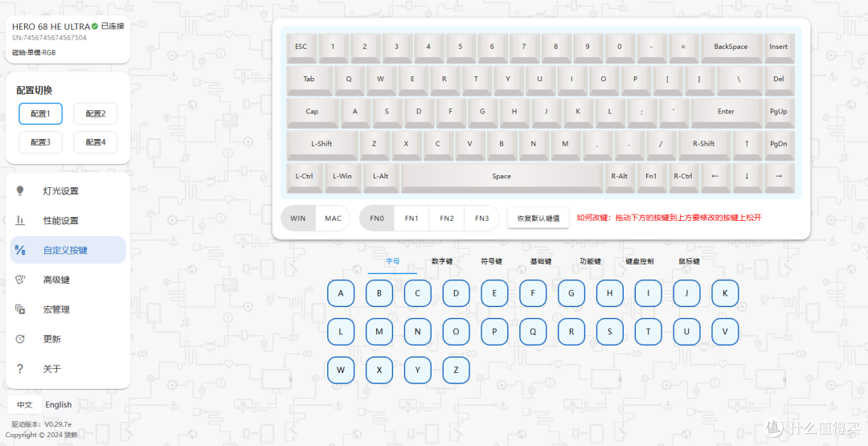Open 宏管理 macro management page
The height and width of the screenshot is (446, 868).
pyautogui.click(x=68, y=309)
